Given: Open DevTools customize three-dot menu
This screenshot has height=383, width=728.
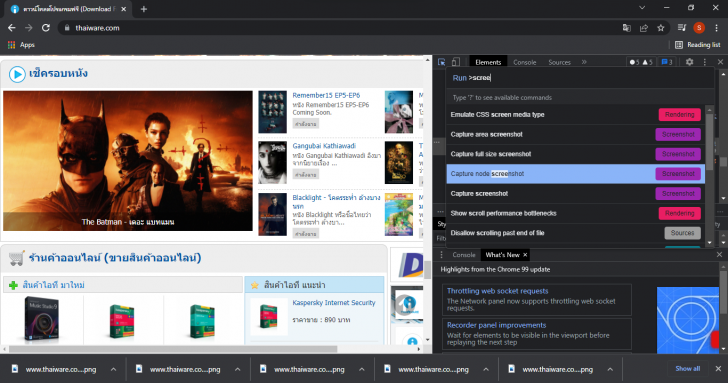Looking at the screenshot, I should pyautogui.click(x=704, y=62).
